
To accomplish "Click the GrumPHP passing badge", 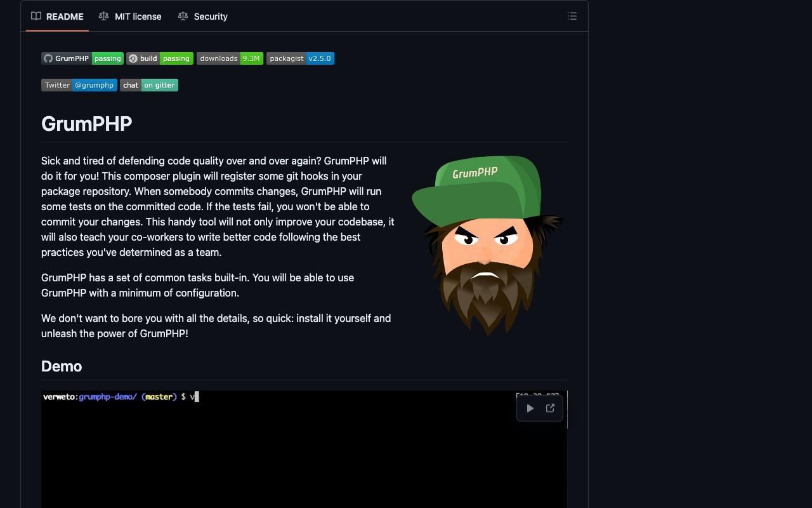I will [x=82, y=58].
